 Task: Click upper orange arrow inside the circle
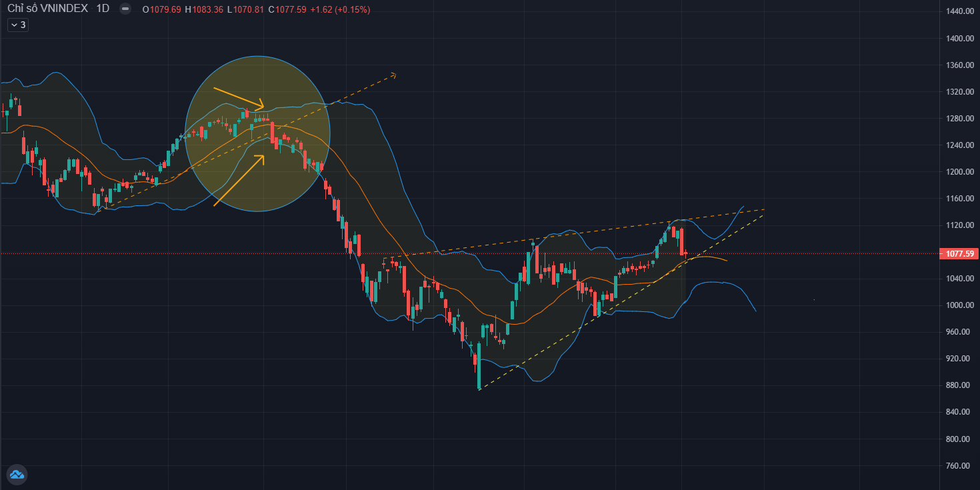(x=239, y=97)
